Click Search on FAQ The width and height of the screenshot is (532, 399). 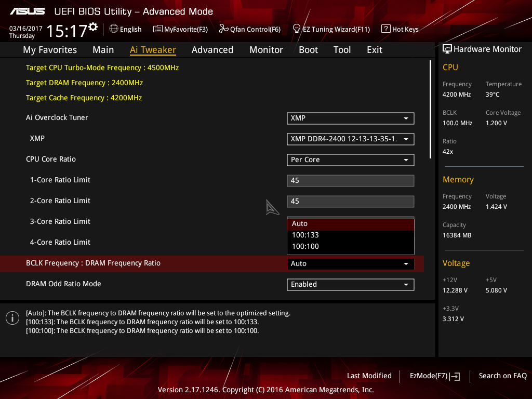pyautogui.click(x=503, y=376)
